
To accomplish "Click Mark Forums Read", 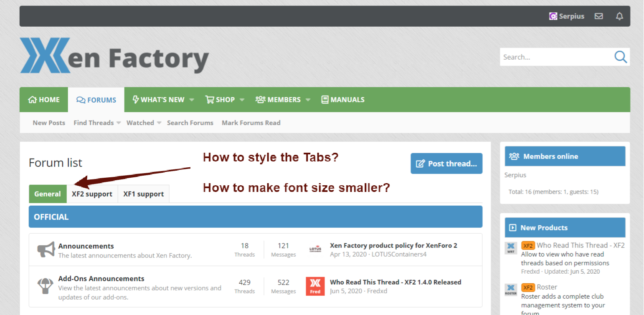I will point(251,123).
